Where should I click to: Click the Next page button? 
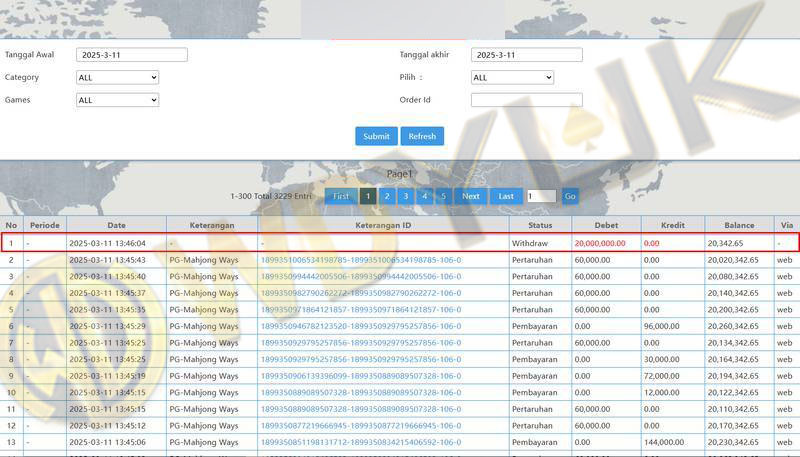[471, 196]
